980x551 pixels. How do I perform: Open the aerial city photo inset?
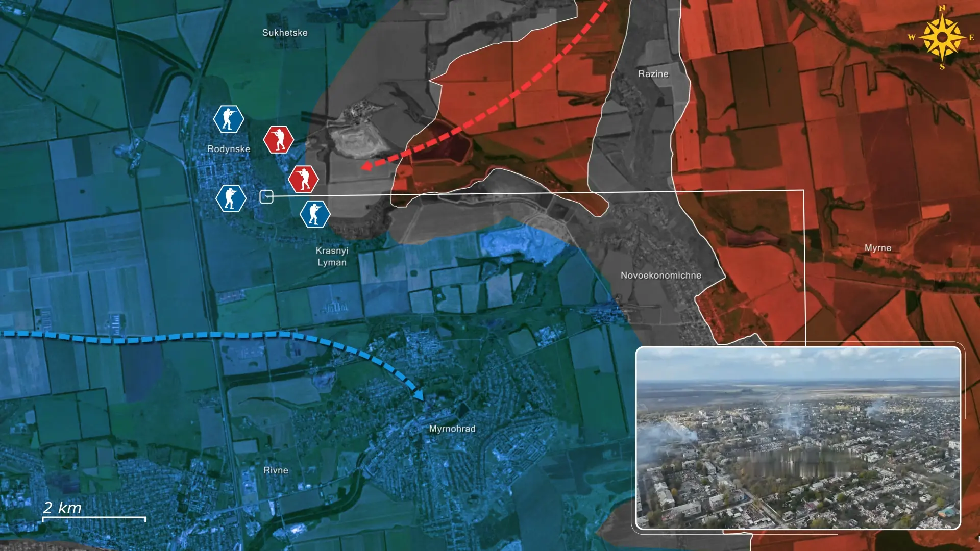pyautogui.click(x=798, y=438)
